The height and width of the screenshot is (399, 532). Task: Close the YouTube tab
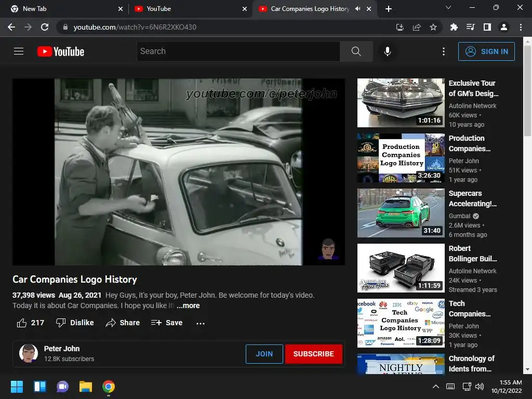pyautogui.click(x=245, y=9)
